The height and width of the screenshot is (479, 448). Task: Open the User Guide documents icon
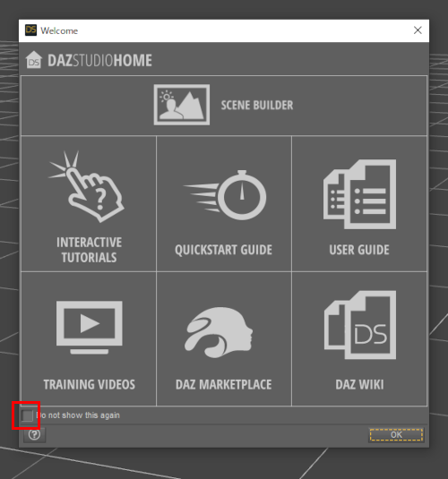[359, 194]
